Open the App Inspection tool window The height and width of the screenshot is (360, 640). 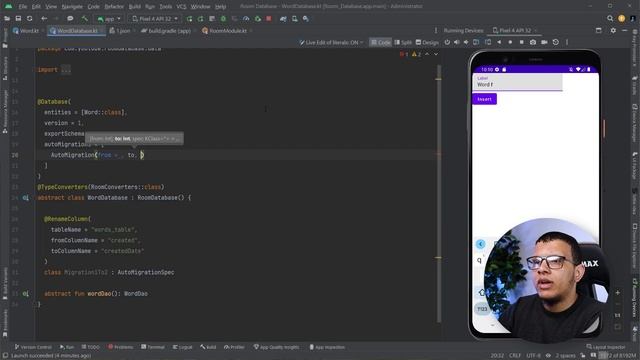[x=327, y=347]
